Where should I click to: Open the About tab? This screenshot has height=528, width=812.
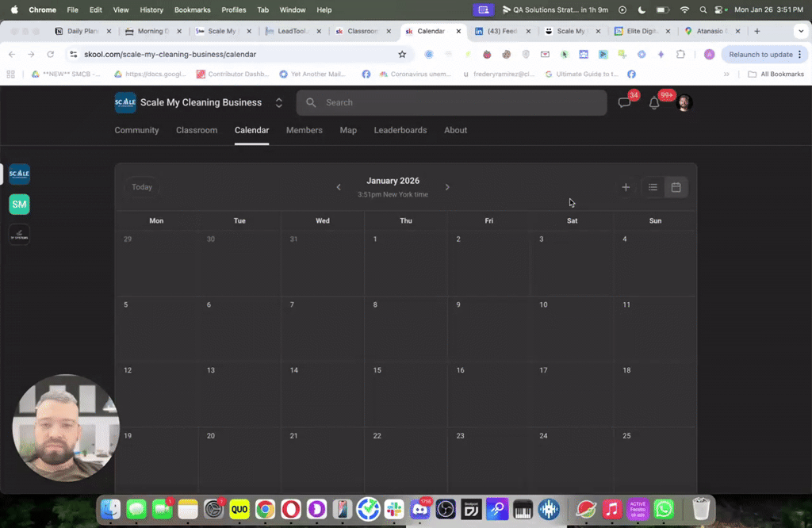pyautogui.click(x=456, y=131)
